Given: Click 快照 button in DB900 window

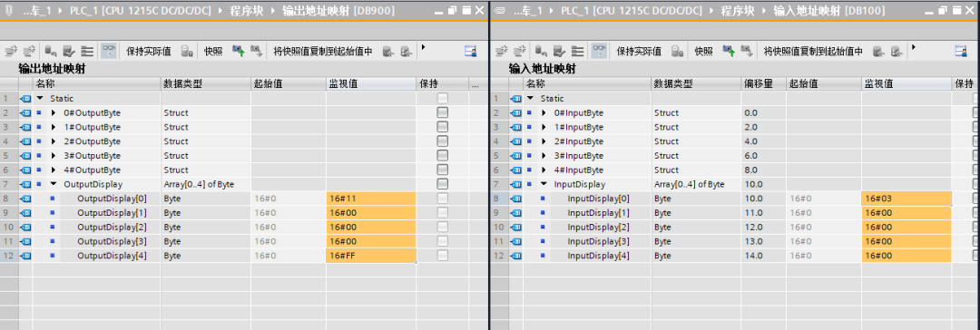Looking at the screenshot, I should pos(214,52).
